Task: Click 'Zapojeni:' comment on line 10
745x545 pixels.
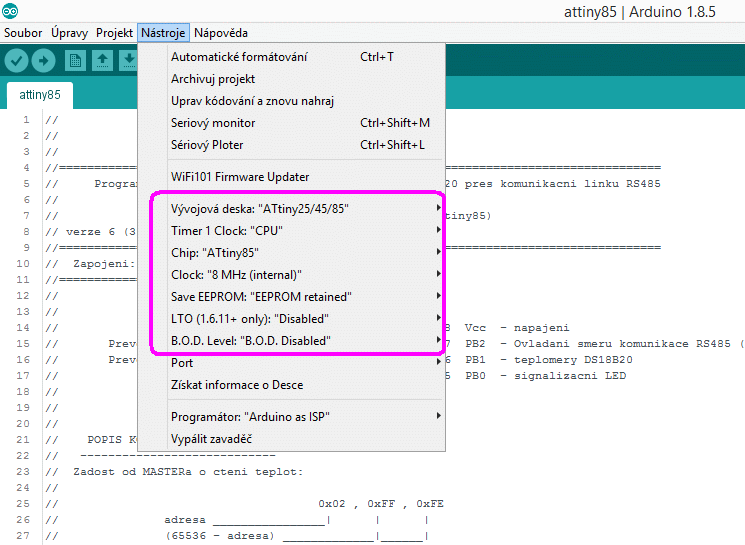Action: 104,264
